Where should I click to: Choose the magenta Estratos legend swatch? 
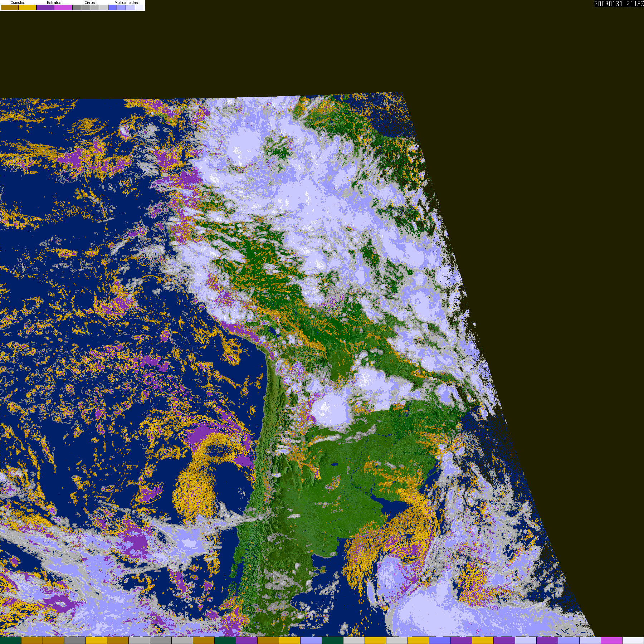coord(63,7)
